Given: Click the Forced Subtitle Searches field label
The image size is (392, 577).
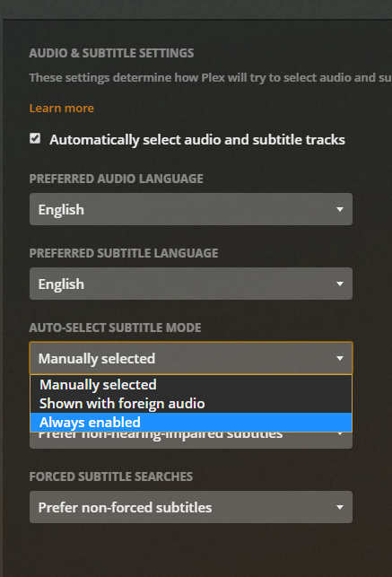Looking at the screenshot, I should 111,476.
